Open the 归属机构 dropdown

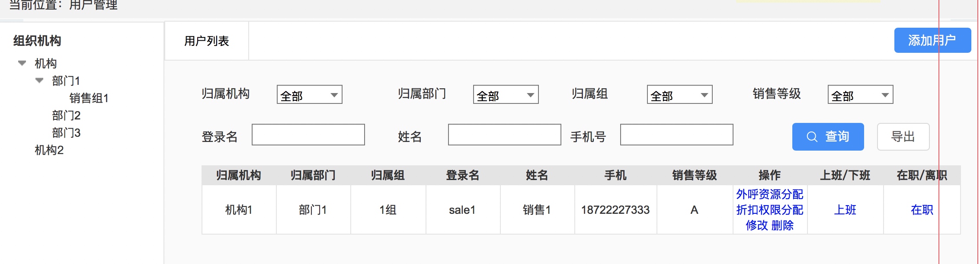310,94
